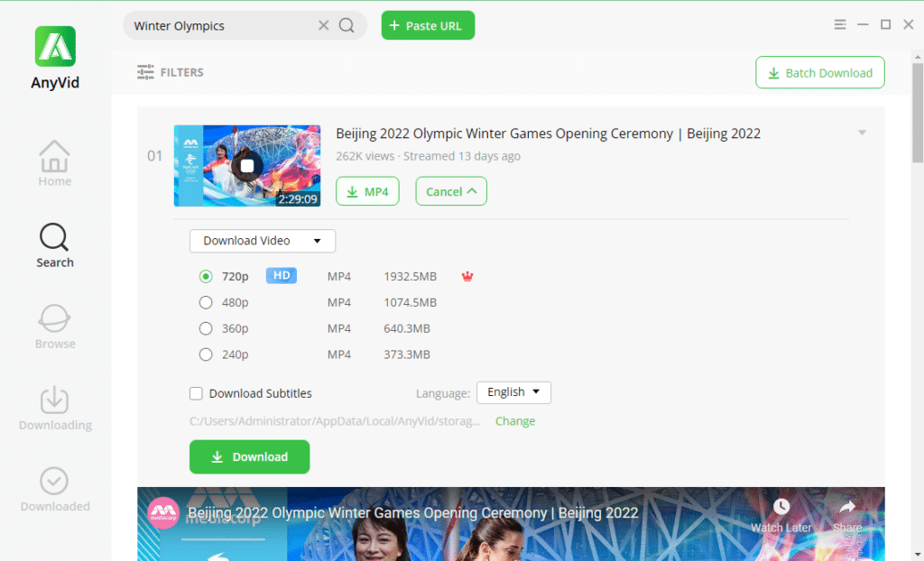Image resolution: width=924 pixels, height=561 pixels.
Task: Click the MP4 format text in the 480p row
Action: tap(339, 302)
